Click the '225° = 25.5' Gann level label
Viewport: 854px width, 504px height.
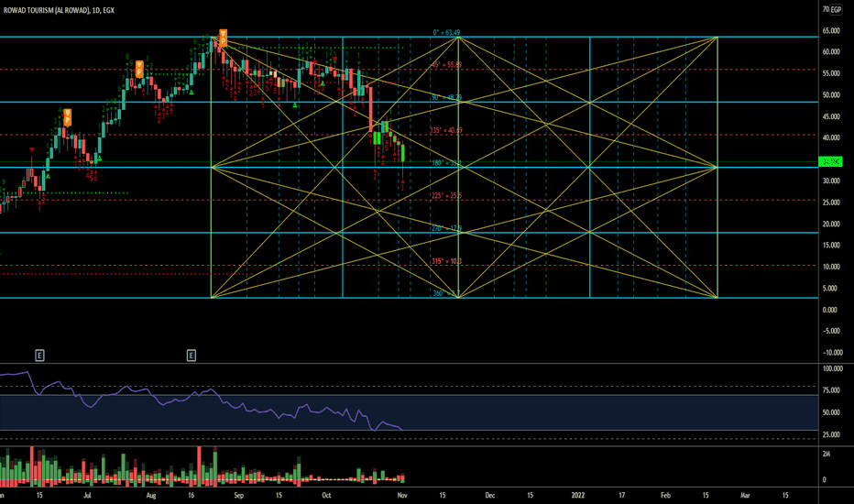(x=446, y=195)
